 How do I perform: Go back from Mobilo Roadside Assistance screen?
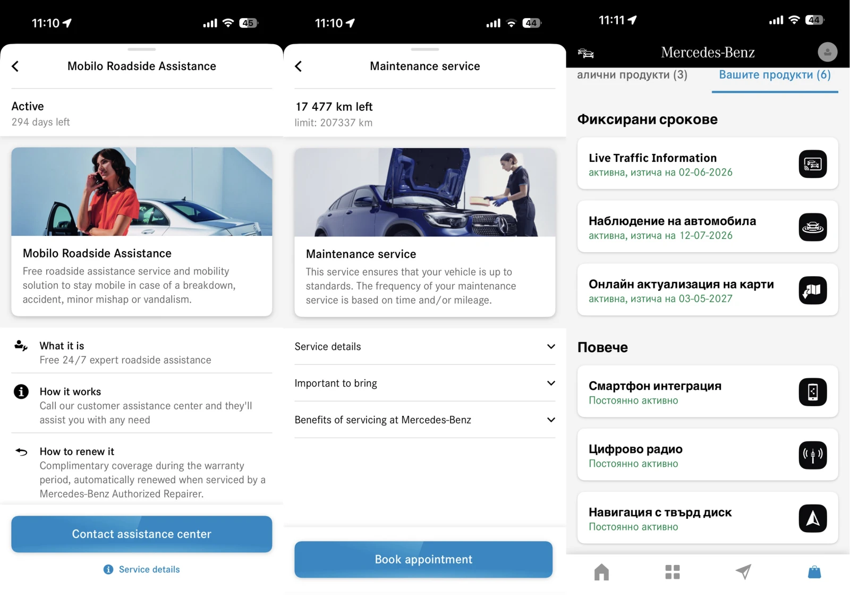(x=15, y=66)
